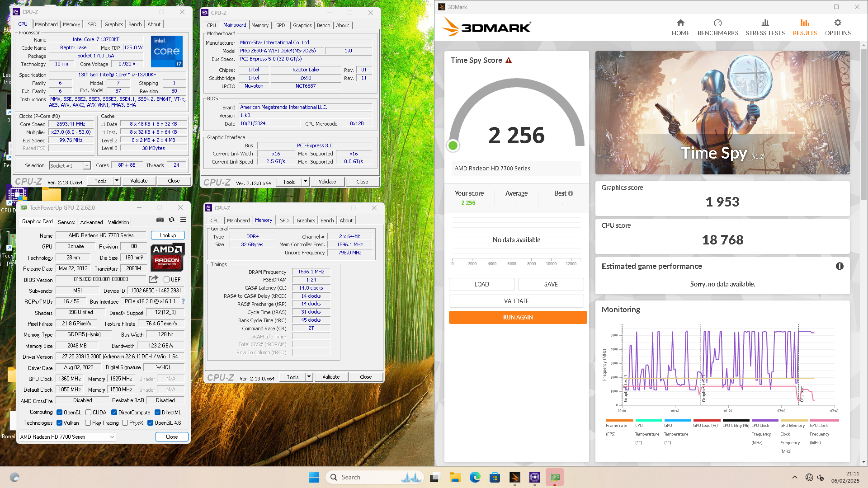Go to STRESS TESTS in 3DMark
868x488 pixels.
click(x=765, y=28)
